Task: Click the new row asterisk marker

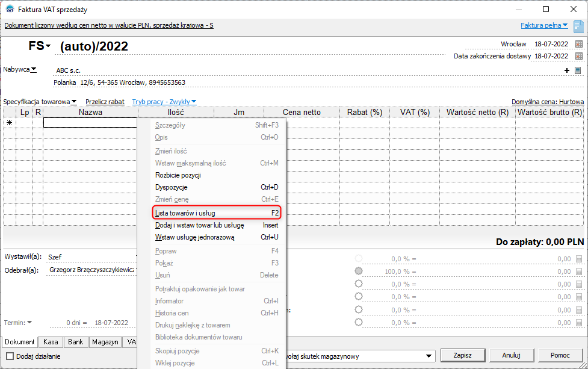Action: coord(10,123)
